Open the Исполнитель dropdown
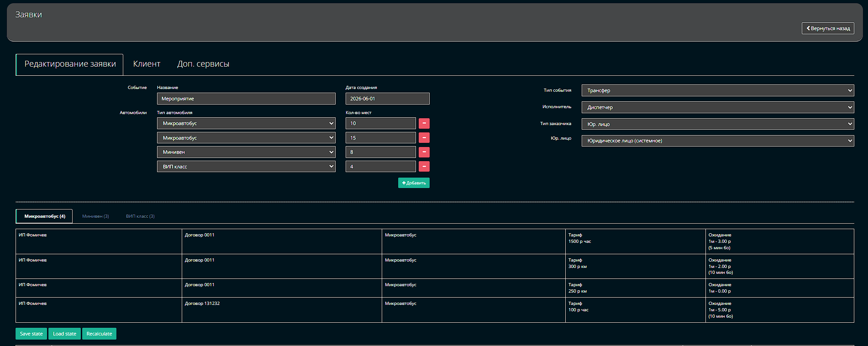 [x=718, y=107]
